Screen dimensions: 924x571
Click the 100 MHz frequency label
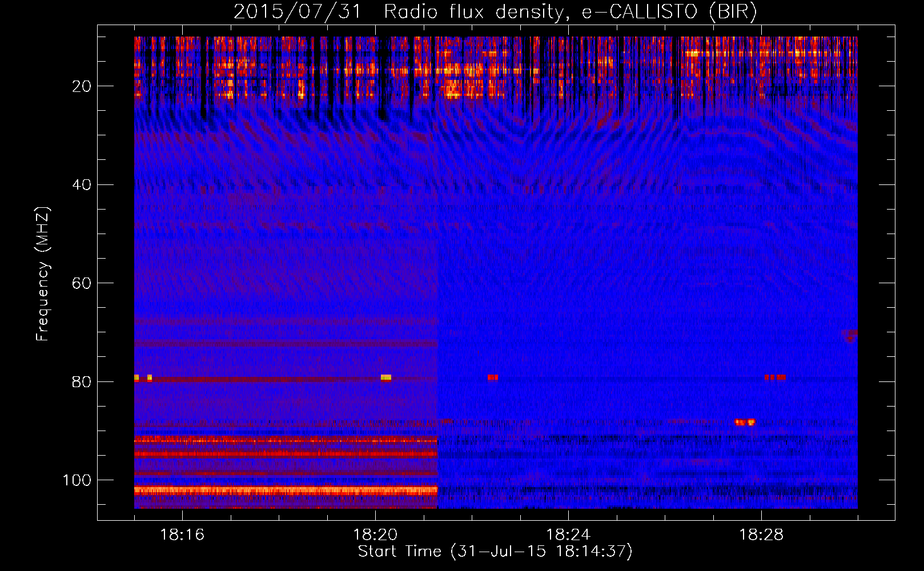(77, 480)
